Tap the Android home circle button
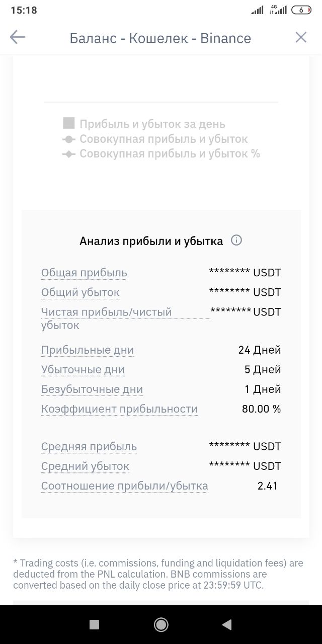Viewport: 322px width, 644px height. [x=161, y=624]
